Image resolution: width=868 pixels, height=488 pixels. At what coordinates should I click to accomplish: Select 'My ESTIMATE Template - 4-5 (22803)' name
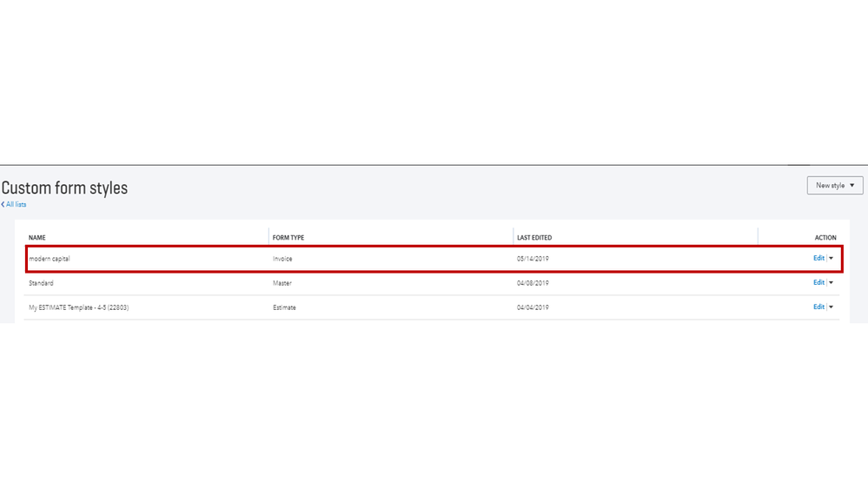[78, 307]
